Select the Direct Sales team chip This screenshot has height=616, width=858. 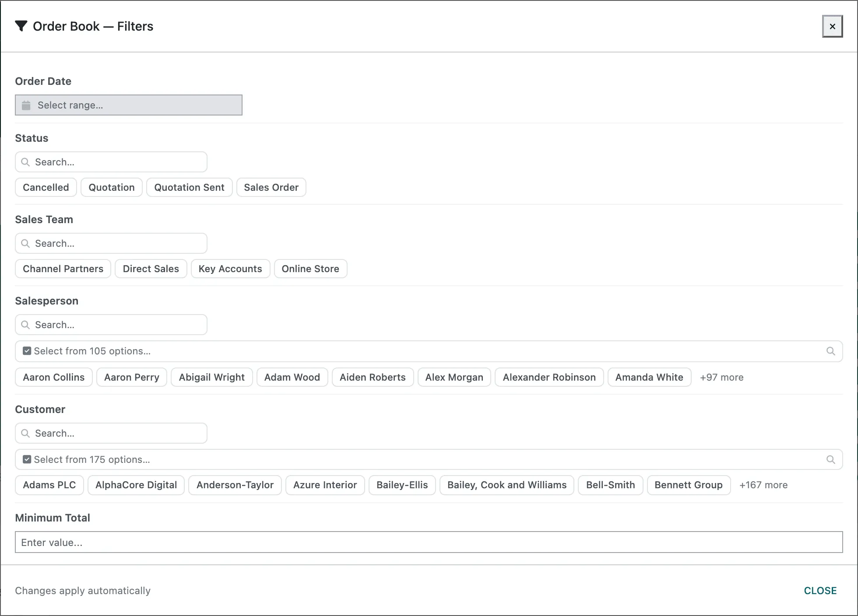click(151, 269)
